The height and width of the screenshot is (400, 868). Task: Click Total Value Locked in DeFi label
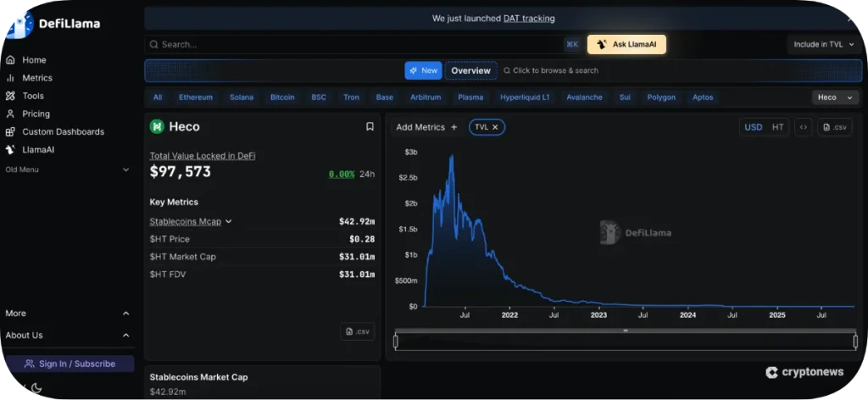(x=203, y=156)
